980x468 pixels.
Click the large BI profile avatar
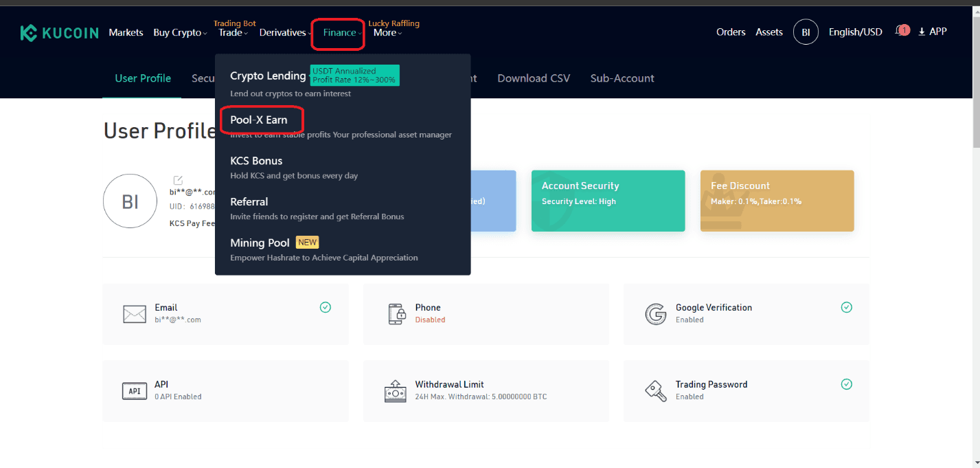click(x=130, y=201)
